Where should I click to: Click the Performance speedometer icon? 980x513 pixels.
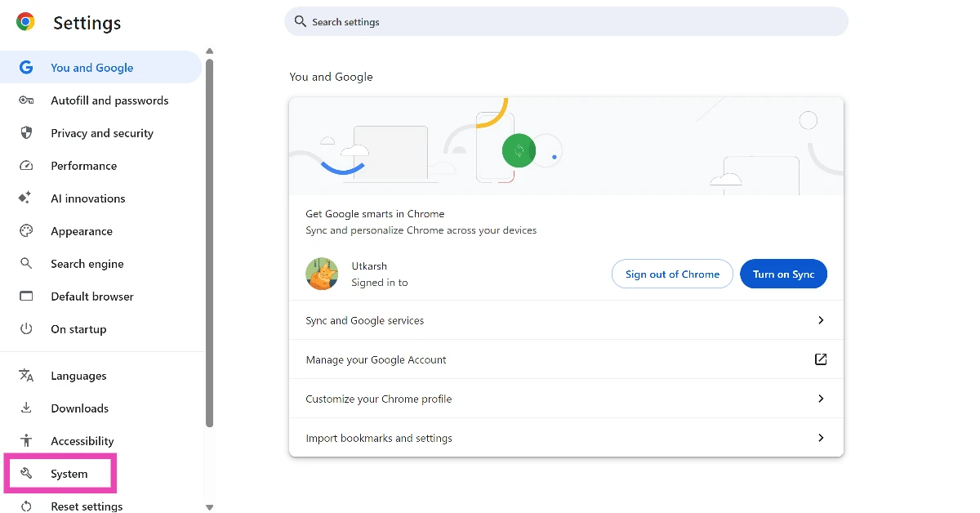click(25, 165)
